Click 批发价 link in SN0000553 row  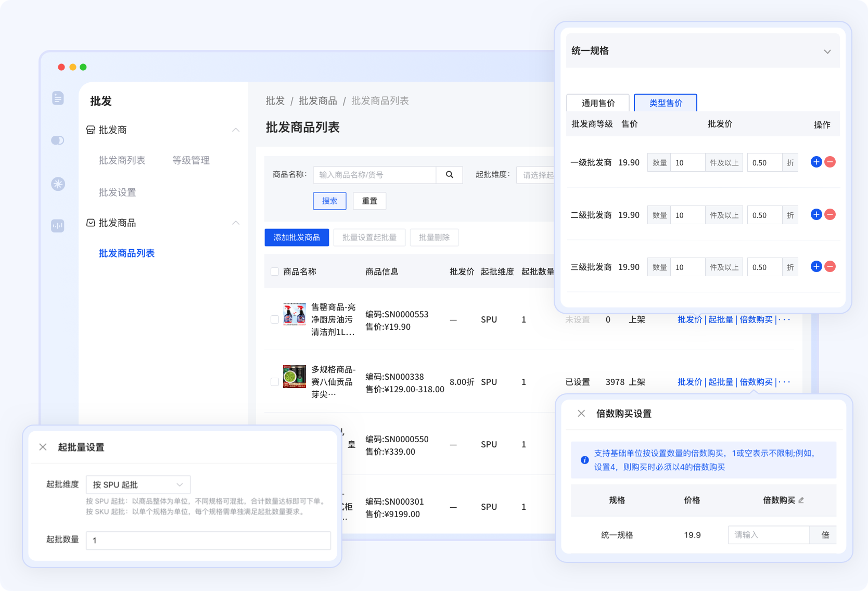(690, 319)
